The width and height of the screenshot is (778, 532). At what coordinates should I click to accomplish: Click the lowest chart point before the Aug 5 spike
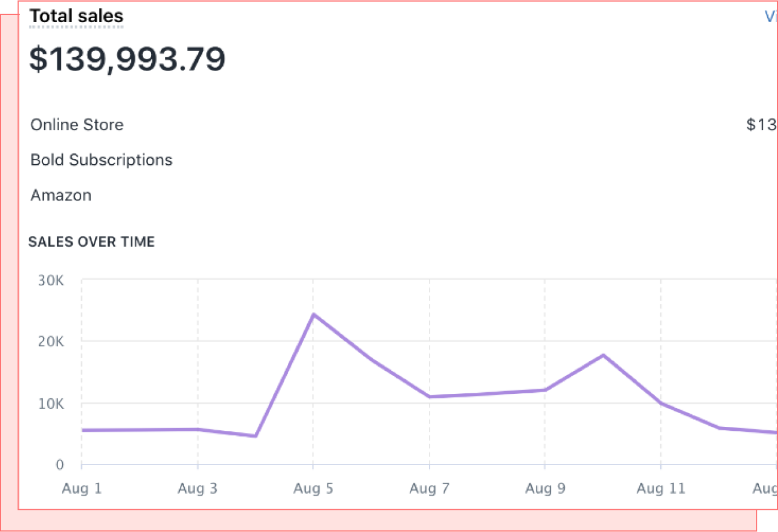coord(256,436)
